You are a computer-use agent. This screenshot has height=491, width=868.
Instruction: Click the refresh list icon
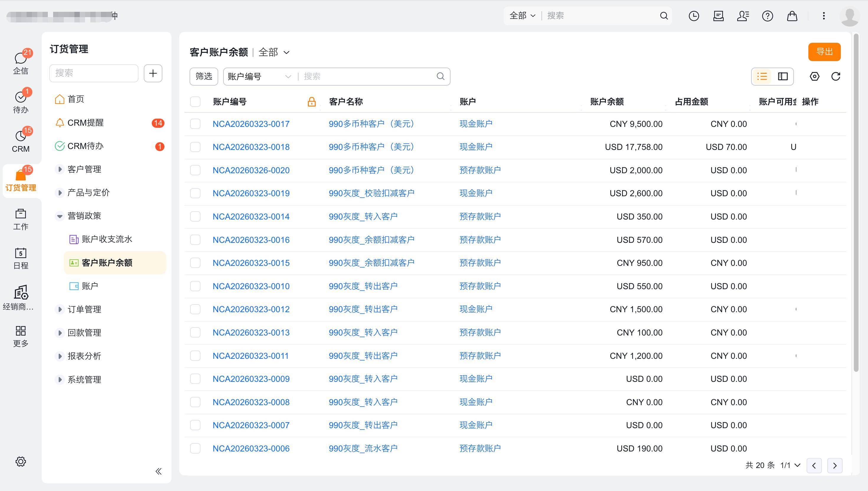pyautogui.click(x=835, y=76)
